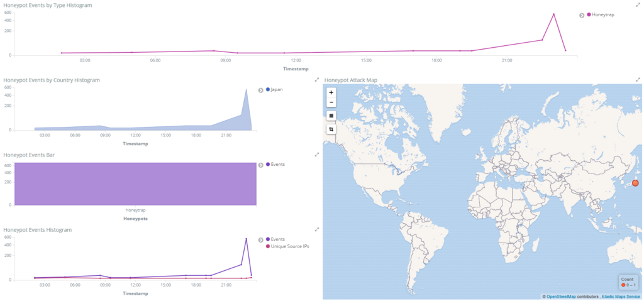Screen dimensions: 644x301
Task: Click the orange attack marker over Japan
Action: [635, 183]
